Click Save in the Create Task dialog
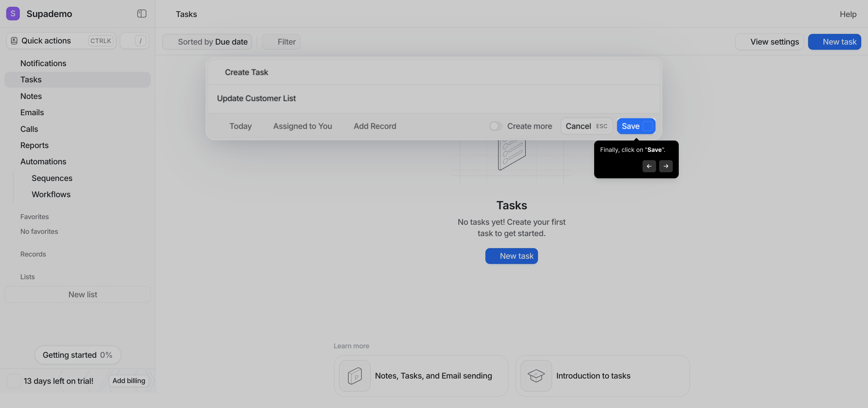 coord(636,126)
